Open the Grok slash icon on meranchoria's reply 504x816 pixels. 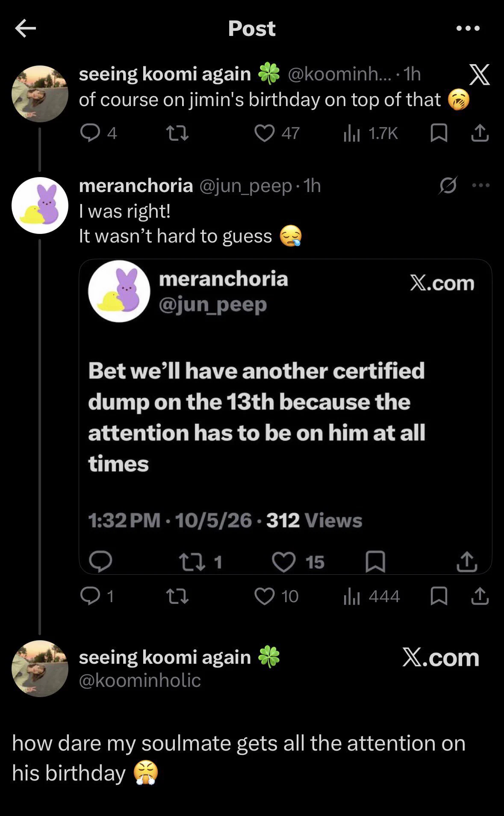click(448, 186)
